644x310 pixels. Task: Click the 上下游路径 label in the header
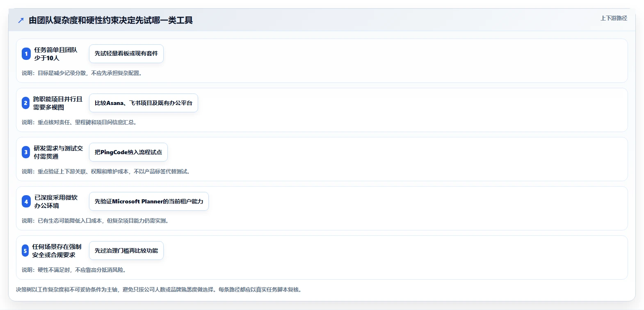pyautogui.click(x=614, y=18)
